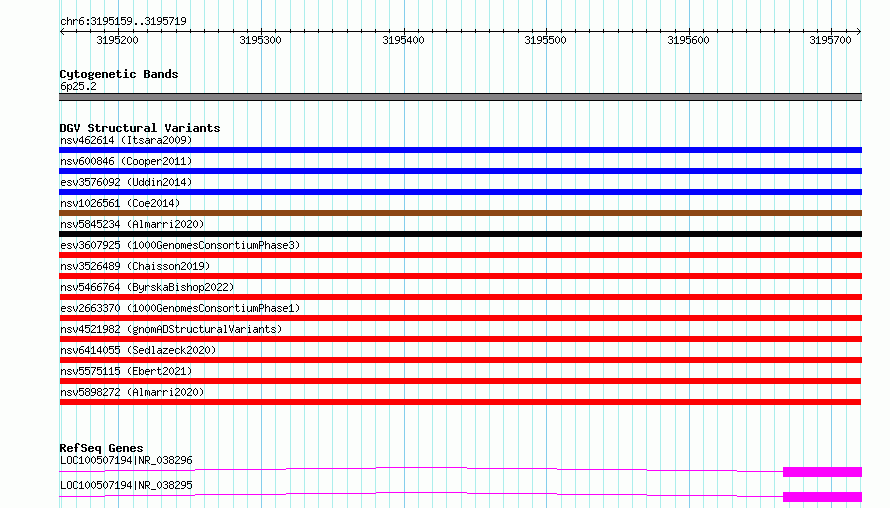Click the 6p25.2 band label
The width and height of the screenshot is (890, 508).
[78, 86]
